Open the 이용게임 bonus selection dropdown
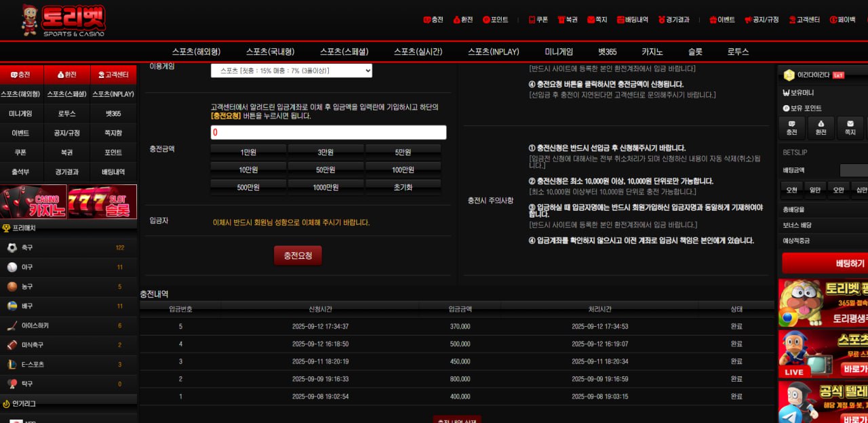The image size is (868, 423). click(x=292, y=70)
